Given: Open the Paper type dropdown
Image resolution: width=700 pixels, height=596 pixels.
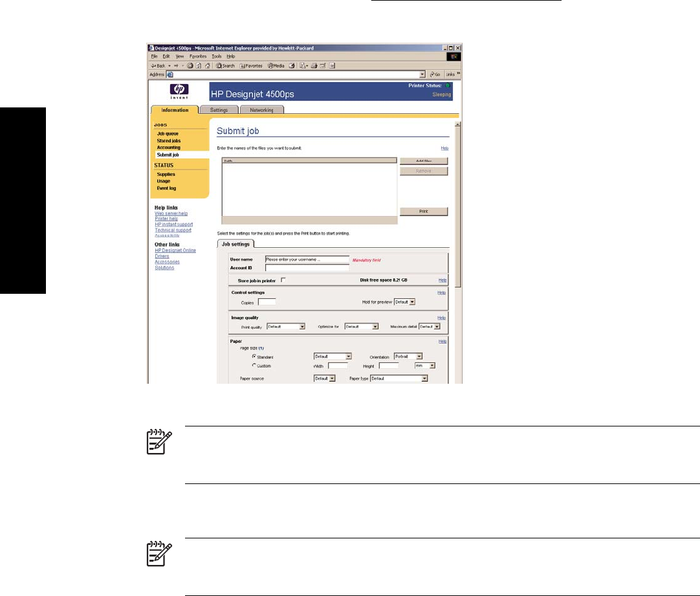Looking at the screenshot, I should click(x=399, y=378).
